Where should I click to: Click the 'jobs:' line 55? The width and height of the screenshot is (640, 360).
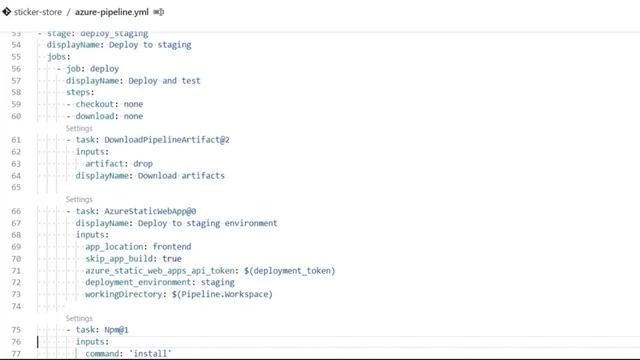click(59, 57)
